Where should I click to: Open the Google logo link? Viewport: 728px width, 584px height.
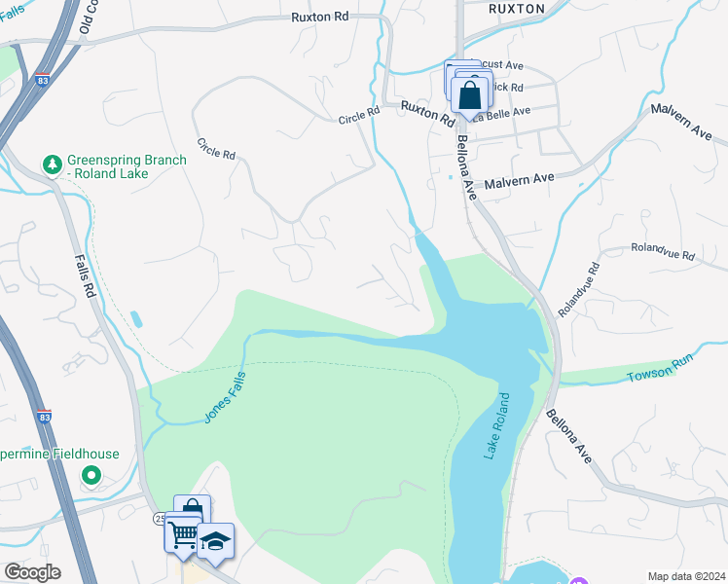pyautogui.click(x=32, y=572)
